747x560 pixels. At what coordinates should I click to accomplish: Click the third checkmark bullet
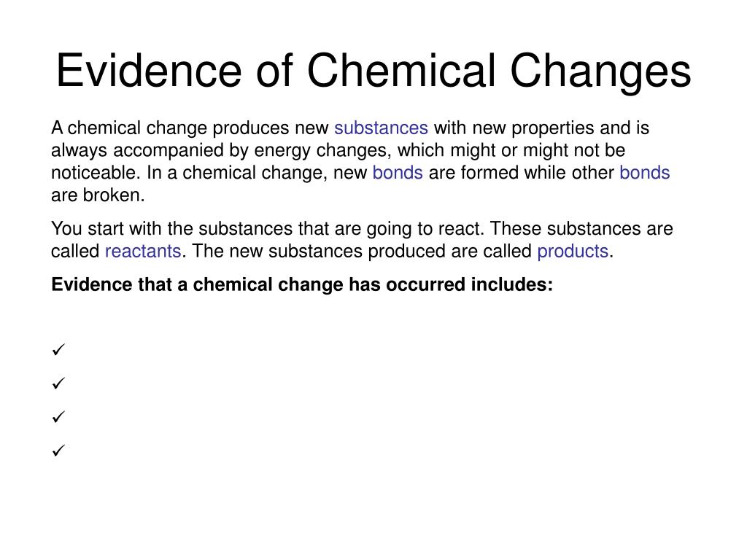(x=58, y=417)
